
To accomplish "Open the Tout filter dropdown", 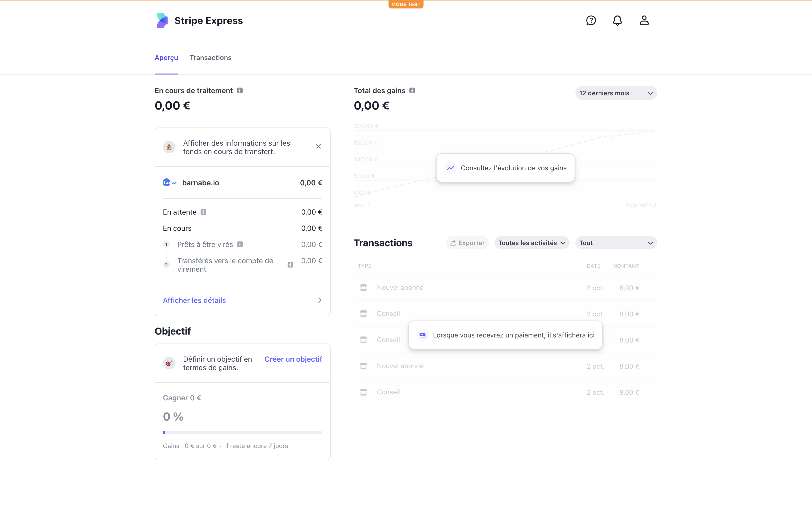I will point(616,243).
